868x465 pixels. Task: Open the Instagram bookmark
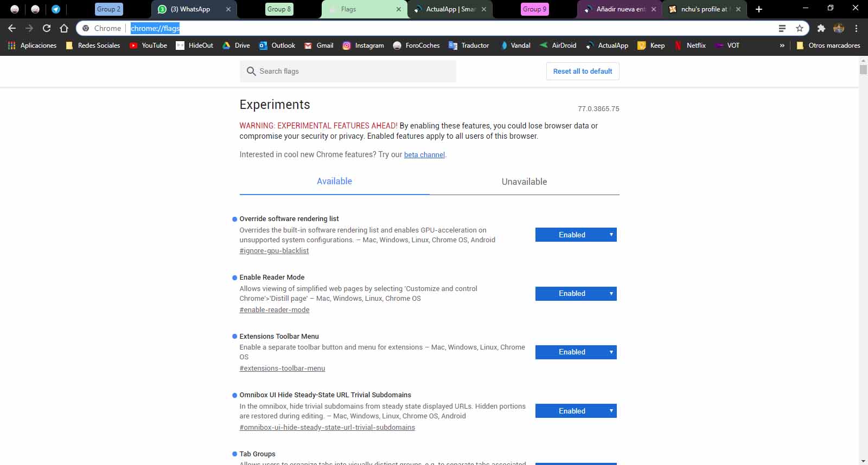pyautogui.click(x=363, y=46)
